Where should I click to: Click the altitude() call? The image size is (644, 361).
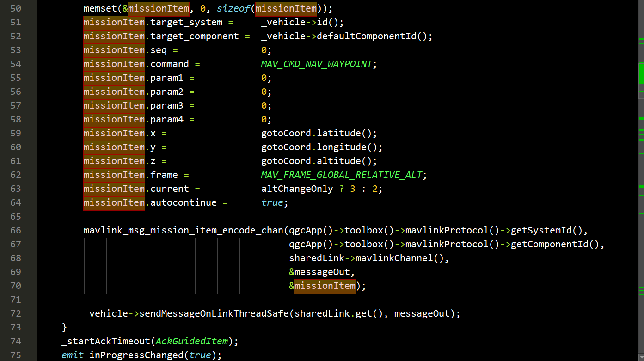(344, 161)
